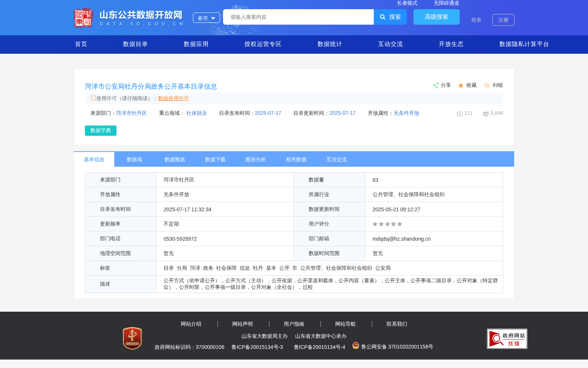
Task: Click the star favorite icon
Action: 461,85
